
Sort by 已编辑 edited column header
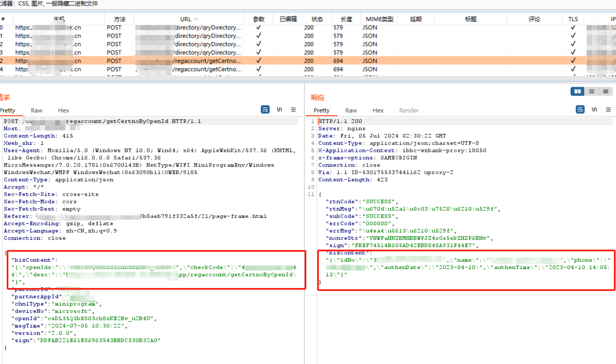(x=288, y=19)
